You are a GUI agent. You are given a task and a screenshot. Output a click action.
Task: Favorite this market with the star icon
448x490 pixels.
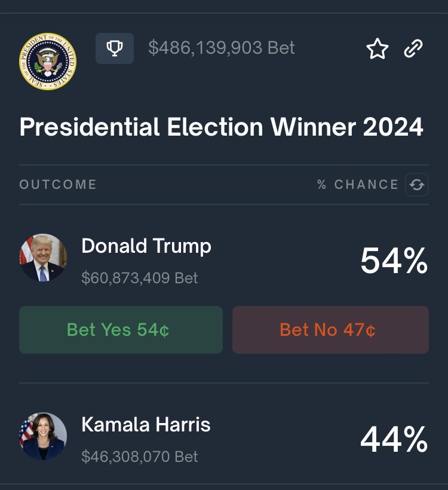click(378, 49)
